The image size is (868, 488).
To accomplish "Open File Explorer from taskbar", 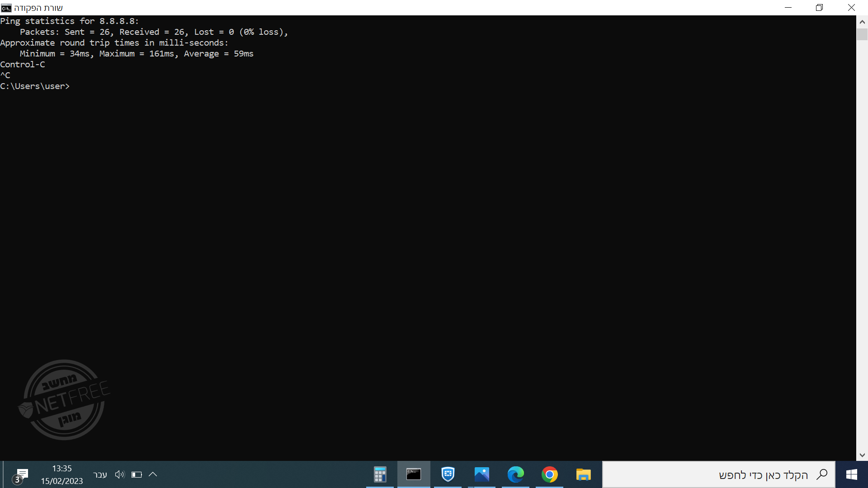I will click(x=583, y=474).
